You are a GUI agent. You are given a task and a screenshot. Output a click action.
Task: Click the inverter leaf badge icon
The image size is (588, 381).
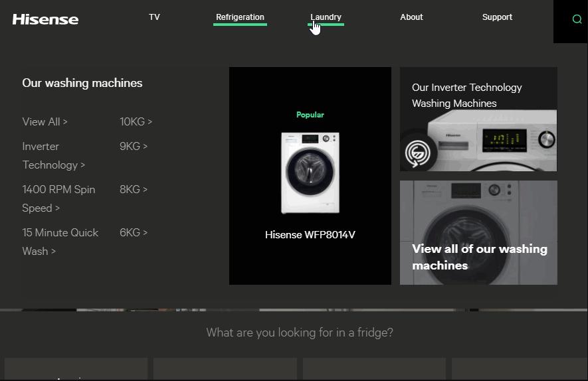tap(418, 153)
